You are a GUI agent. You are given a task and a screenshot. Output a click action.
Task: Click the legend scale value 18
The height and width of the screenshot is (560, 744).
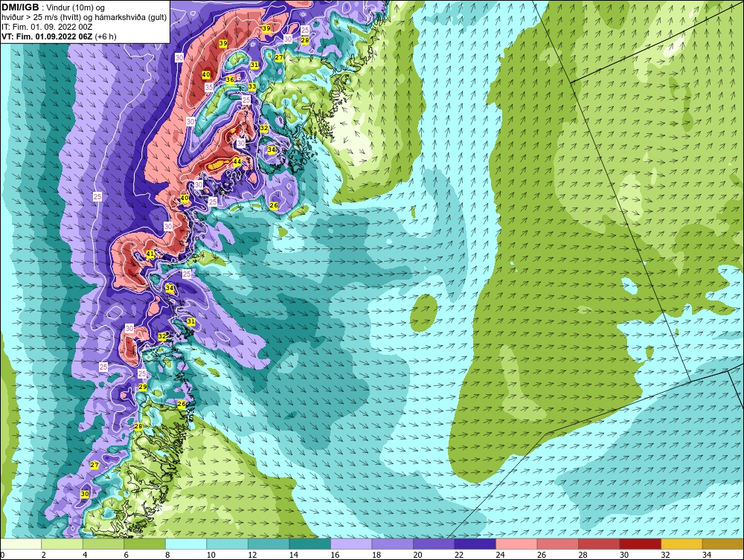pos(376,555)
